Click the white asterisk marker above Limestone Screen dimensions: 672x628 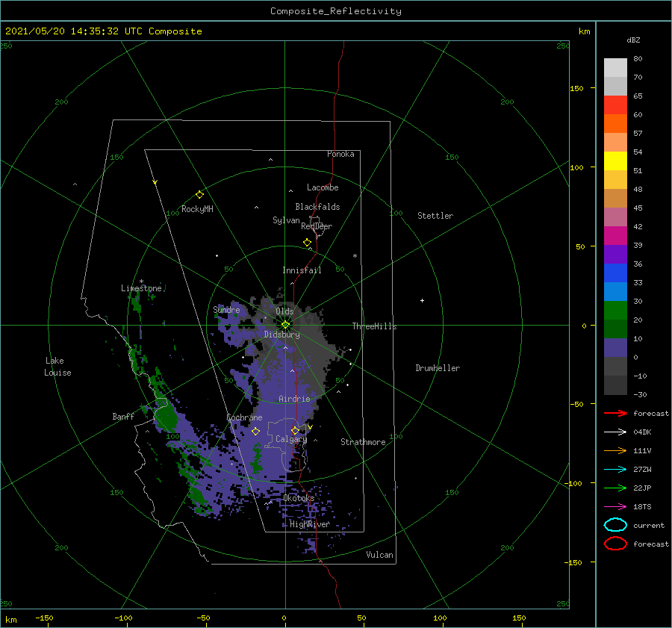pos(141,282)
